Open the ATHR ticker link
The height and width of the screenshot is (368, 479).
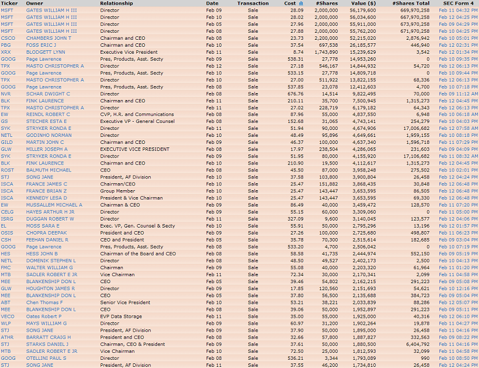(x=7, y=337)
